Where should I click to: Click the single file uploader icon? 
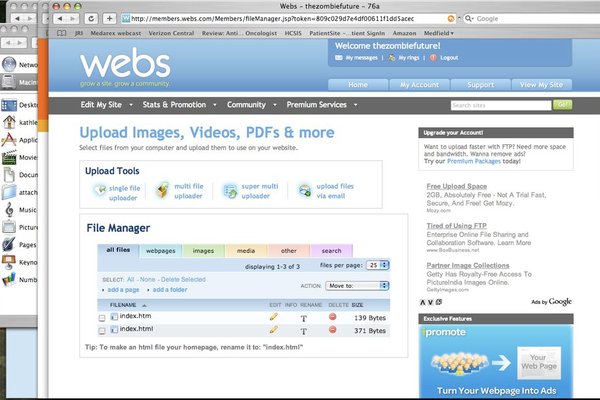(x=95, y=190)
